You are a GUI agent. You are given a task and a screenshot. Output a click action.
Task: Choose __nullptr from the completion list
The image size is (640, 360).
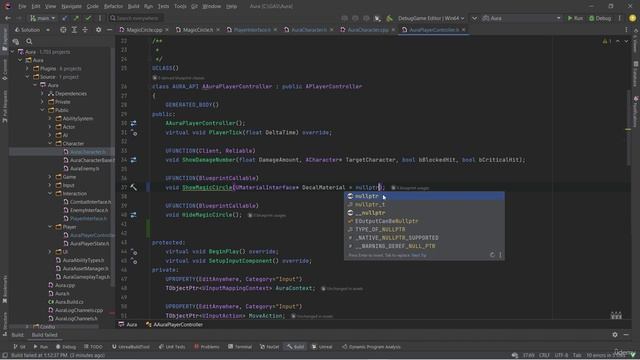click(424, 213)
